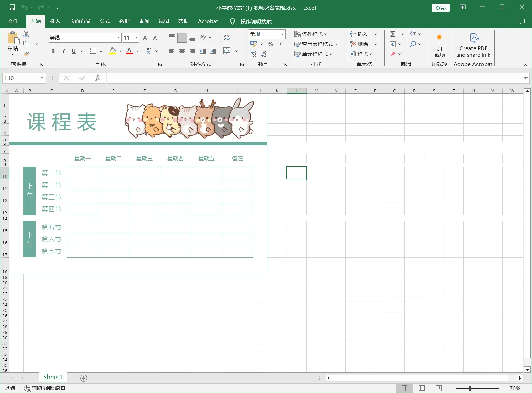
Task: Switch to Page Layout view in status bar
Action: click(x=422, y=388)
